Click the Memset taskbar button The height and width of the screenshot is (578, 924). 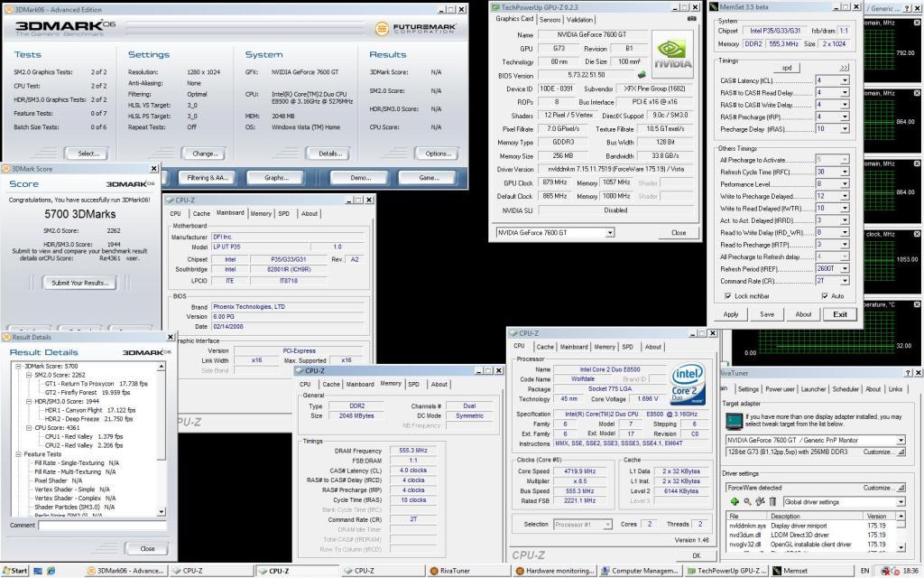812,571
